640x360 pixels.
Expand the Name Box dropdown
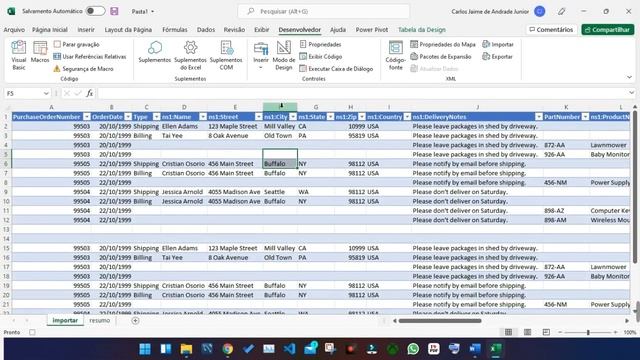(x=46, y=93)
